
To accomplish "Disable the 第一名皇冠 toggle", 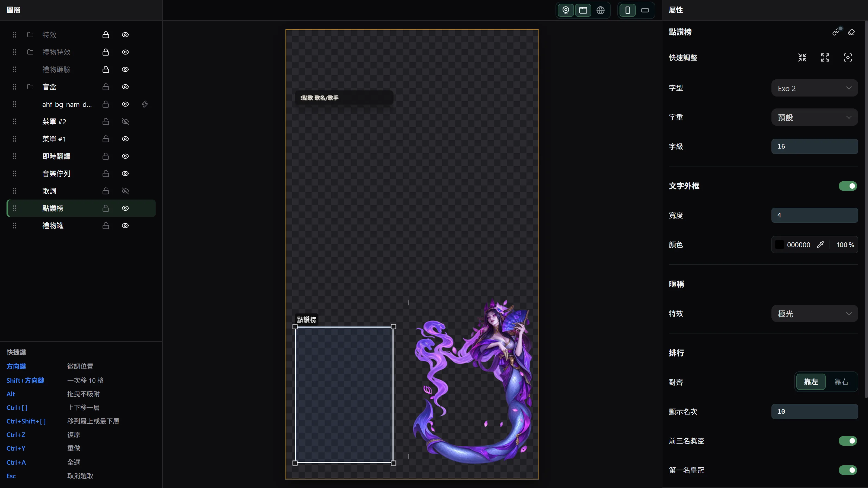I will [x=848, y=470].
